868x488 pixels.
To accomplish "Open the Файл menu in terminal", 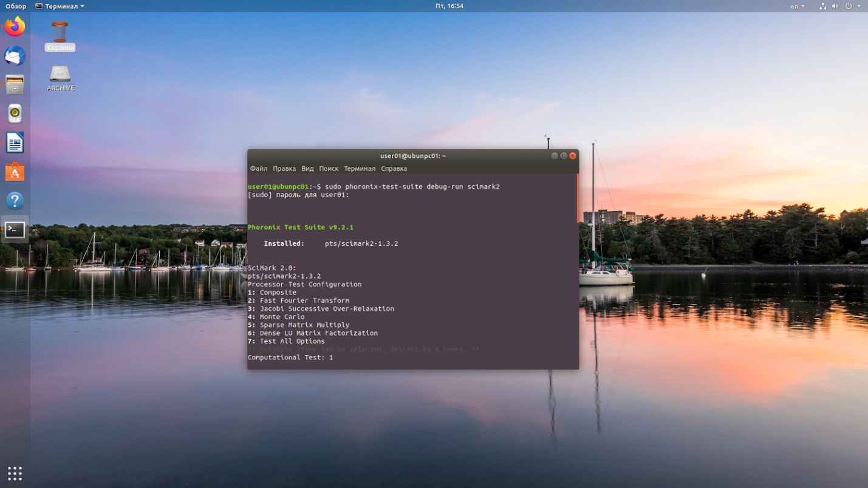I will pyautogui.click(x=259, y=169).
